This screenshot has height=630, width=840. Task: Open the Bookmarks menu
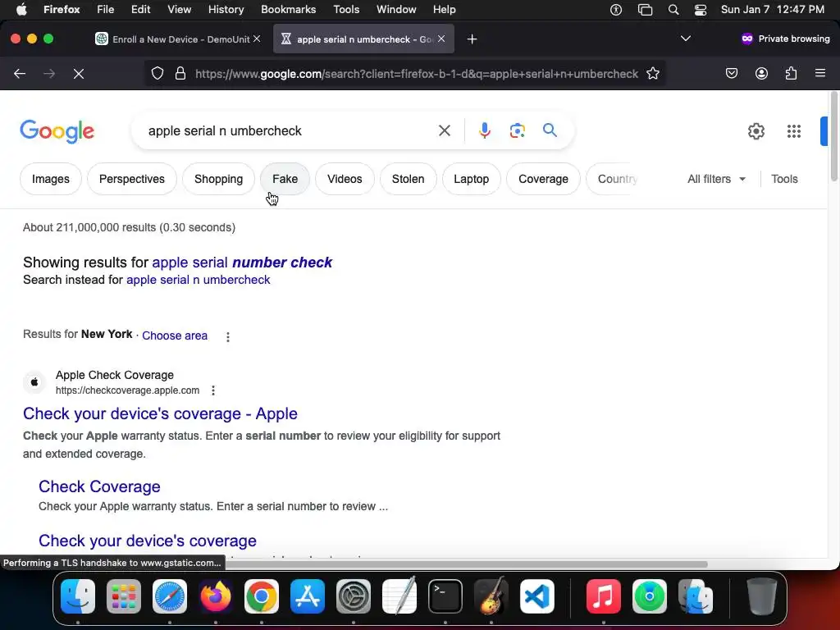(288, 10)
